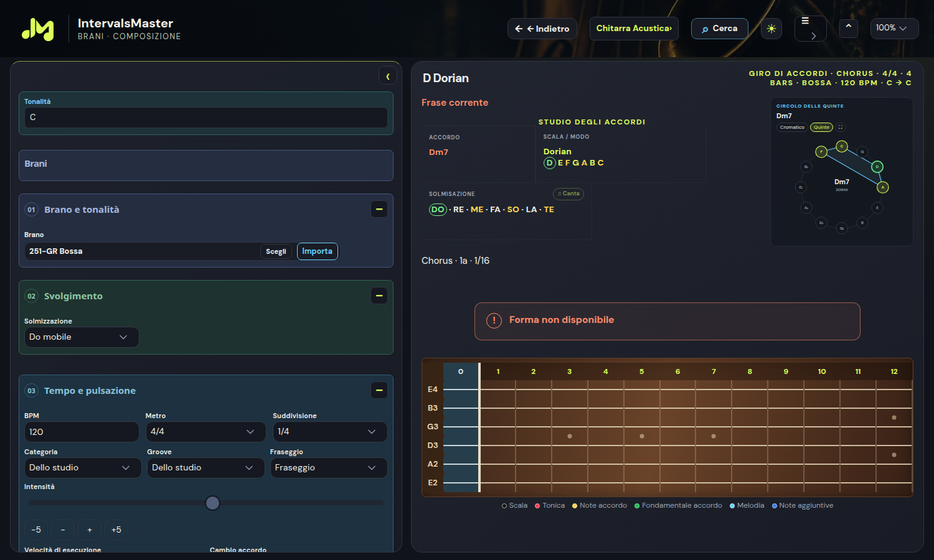934x560 pixels.
Task: Expand circle of fifths to fullscreen
Action: pos(841,127)
